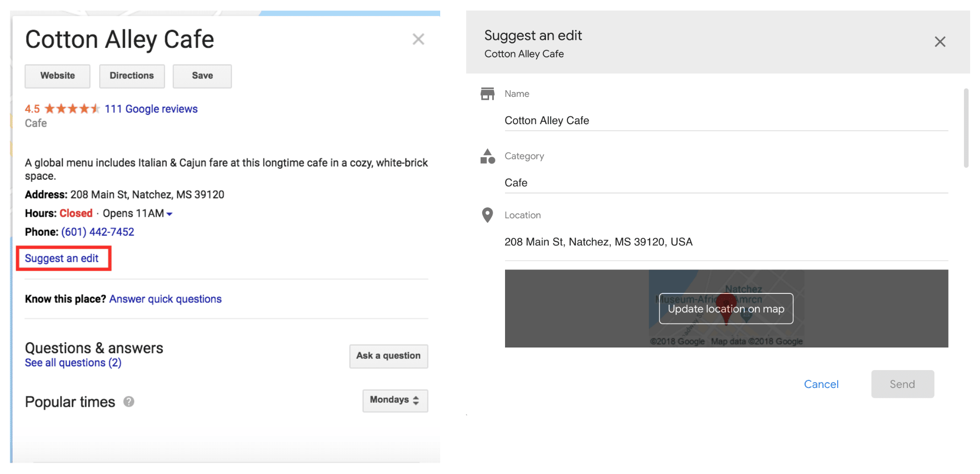This screenshot has width=980, height=474.
Task: Click the Send button
Action: pos(902,384)
